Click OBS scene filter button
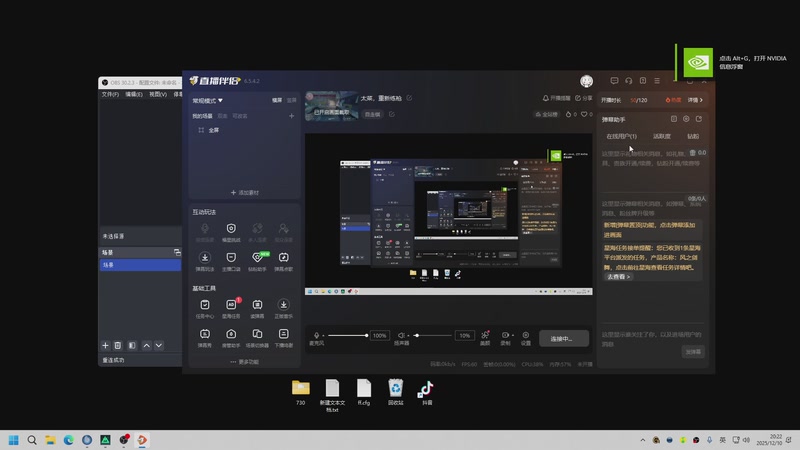 pos(132,345)
